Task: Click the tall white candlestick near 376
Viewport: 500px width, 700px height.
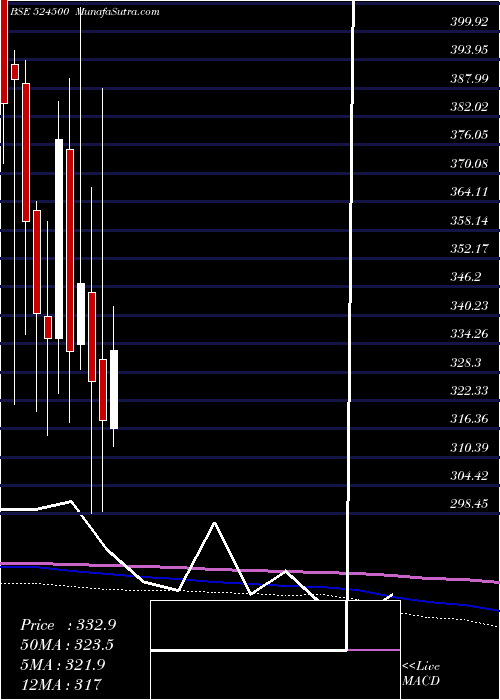Action: pyautogui.click(x=59, y=239)
